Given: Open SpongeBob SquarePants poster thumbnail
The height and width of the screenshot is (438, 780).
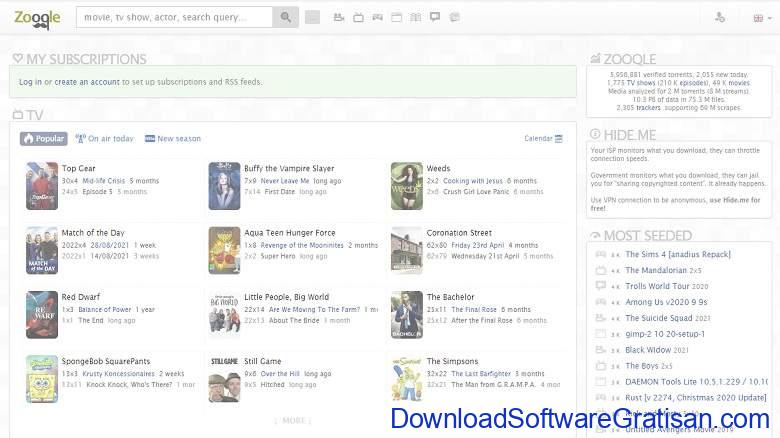Looking at the screenshot, I should click(42, 379).
